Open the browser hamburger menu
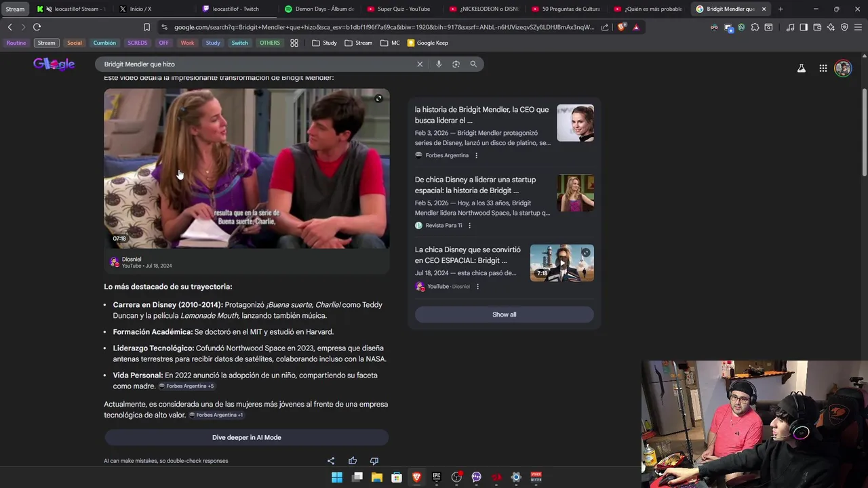The image size is (868, 488). (x=858, y=27)
